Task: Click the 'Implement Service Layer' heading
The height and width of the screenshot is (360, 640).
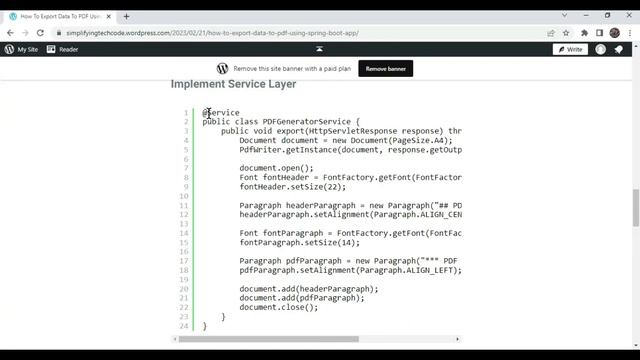Action: (233, 84)
